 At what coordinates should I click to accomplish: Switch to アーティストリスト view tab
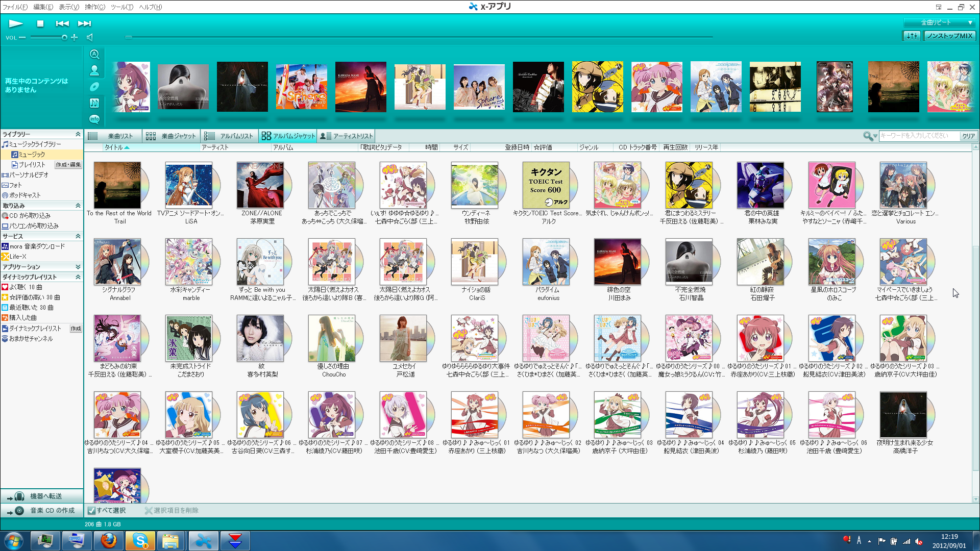point(346,136)
